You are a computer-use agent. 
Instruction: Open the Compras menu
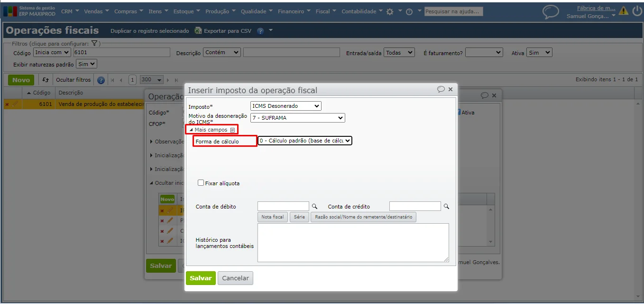pyautogui.click(x=129, y=11)
